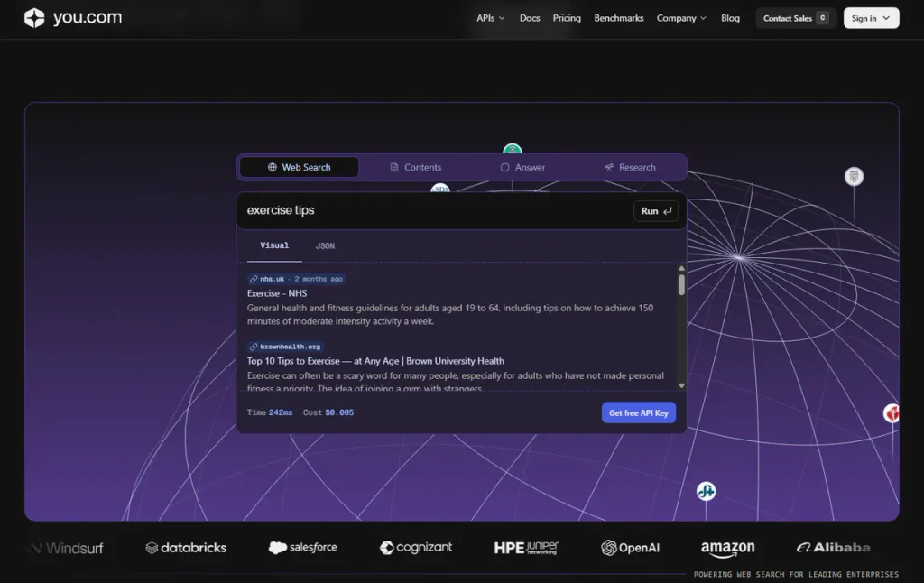Click the databricks logo
This screenshot has width=924, height=583.
pos(186,548)
